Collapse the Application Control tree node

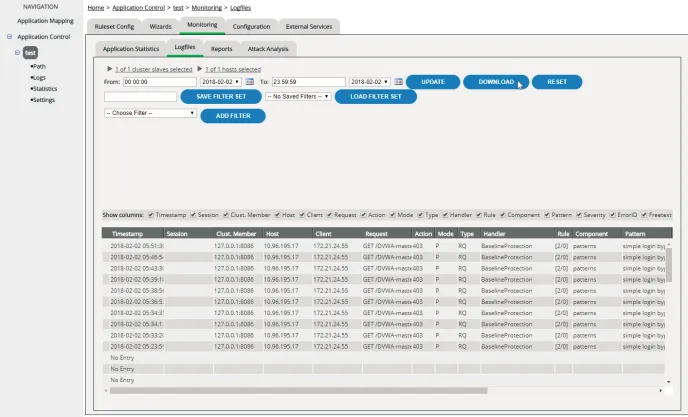coord(9,37)
